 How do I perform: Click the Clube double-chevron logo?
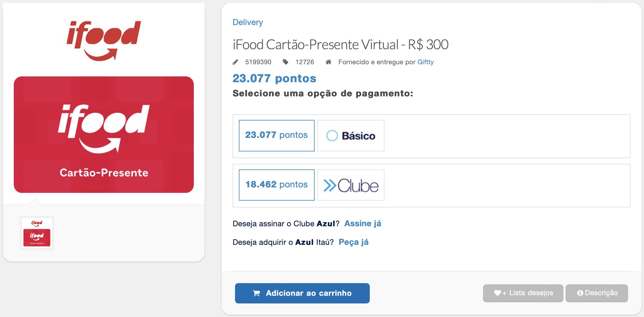pyautogui.click(x=351, y=185)
